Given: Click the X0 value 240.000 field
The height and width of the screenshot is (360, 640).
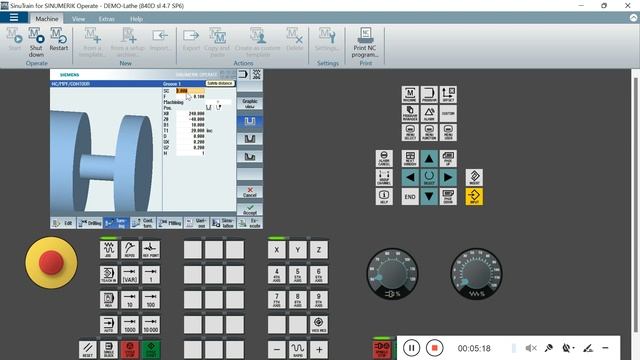Looking at the screenshot, I should [x=190, y=113].
